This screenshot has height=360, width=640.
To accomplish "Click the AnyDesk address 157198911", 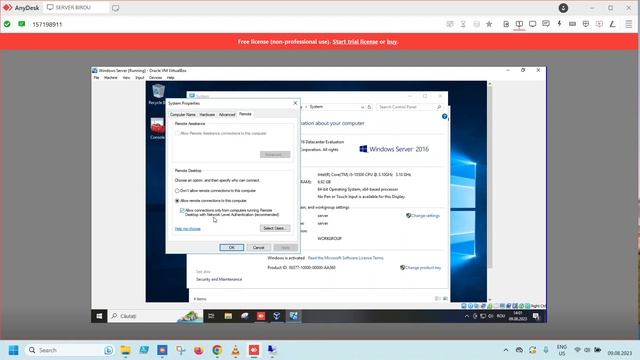I will point(47,24).
